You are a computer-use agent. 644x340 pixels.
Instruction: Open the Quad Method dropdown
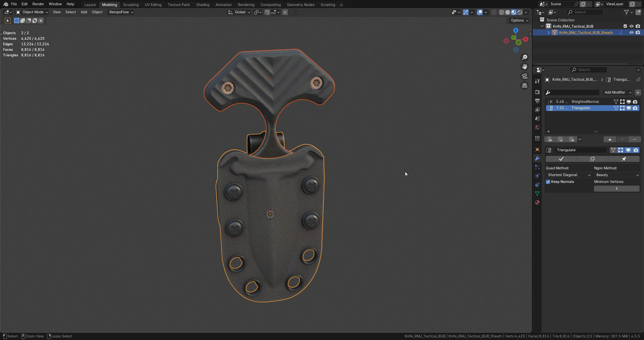coord(569,175)
